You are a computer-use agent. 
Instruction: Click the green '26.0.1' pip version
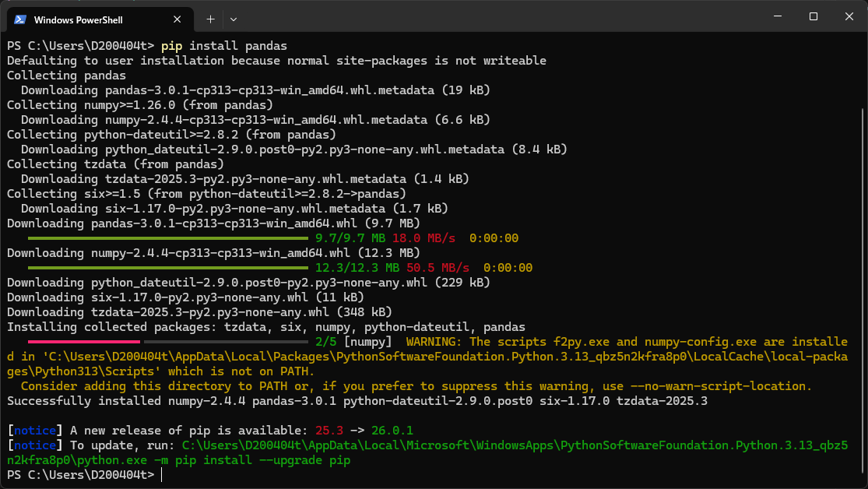392,430
